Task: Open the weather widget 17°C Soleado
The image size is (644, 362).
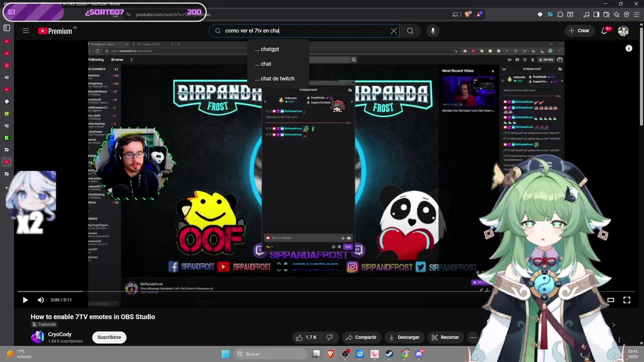Action: (20, 354)
